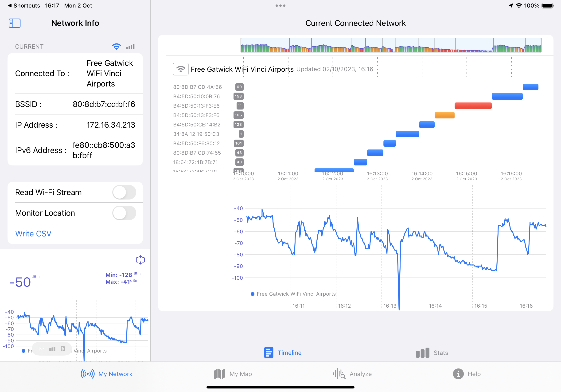Viewport: 561px width, 392px height.
Task: Tap the signal bars icon beside CURRENT
Action: [130, 47]
